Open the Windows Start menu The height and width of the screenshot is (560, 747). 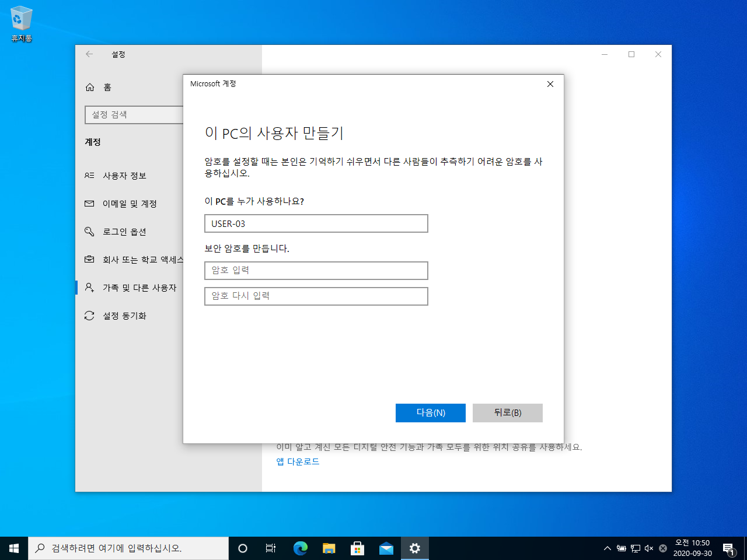(14, 548)
